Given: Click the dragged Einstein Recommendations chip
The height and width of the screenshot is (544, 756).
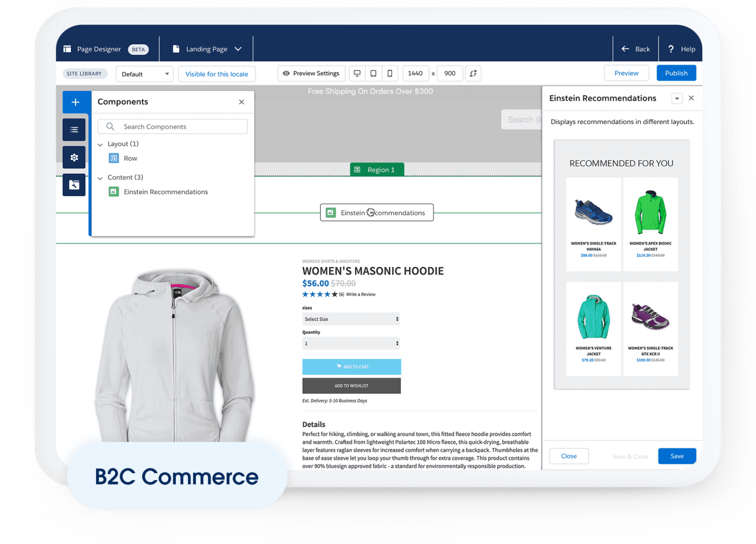Looking at the screenshot, I should pyautogui.click(x=377, y=212).
